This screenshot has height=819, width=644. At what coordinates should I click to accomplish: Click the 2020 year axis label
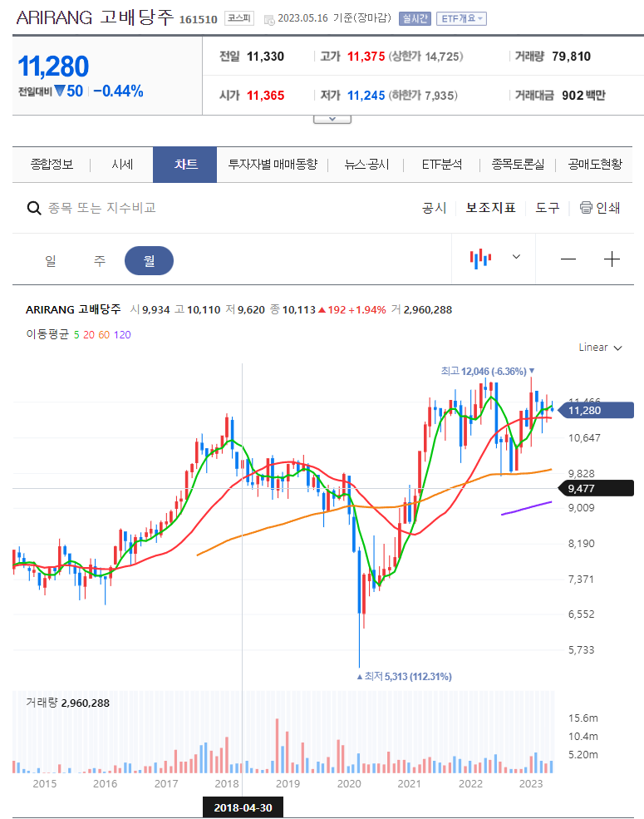pos(349,783)
